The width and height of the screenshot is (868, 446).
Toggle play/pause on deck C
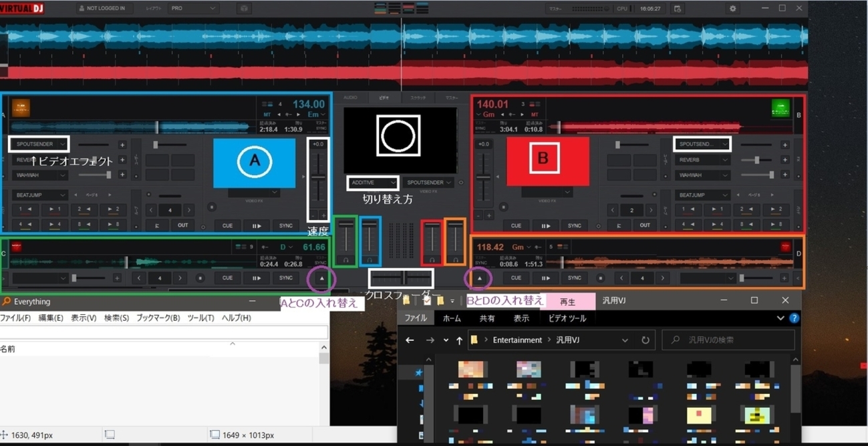pos(257,278)
